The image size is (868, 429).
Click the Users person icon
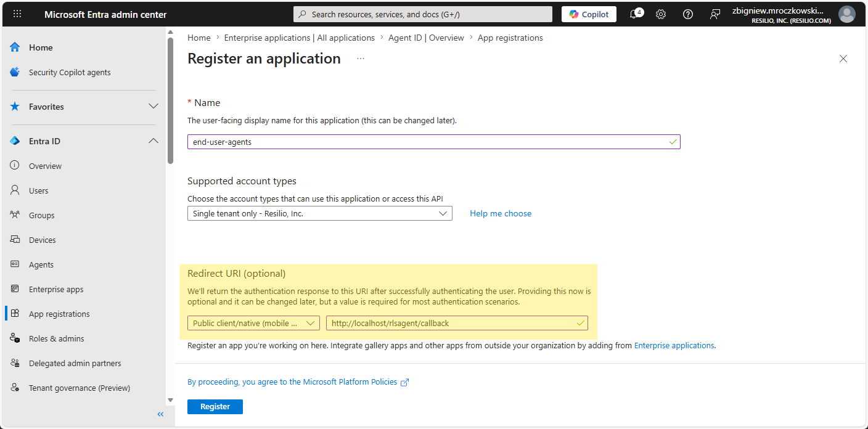coord(15,190)
